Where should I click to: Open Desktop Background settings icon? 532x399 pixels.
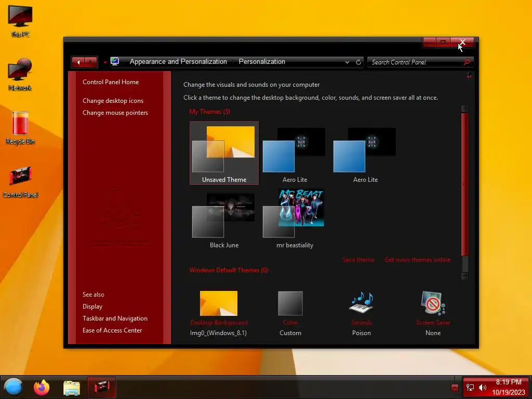pyautogui.click(x=219, y=303)
